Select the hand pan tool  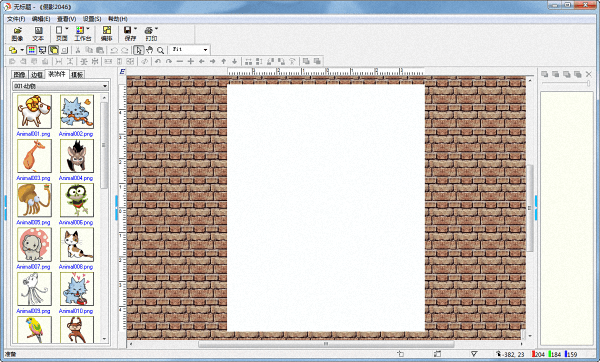pyautogui.click(x=150, y=50)
